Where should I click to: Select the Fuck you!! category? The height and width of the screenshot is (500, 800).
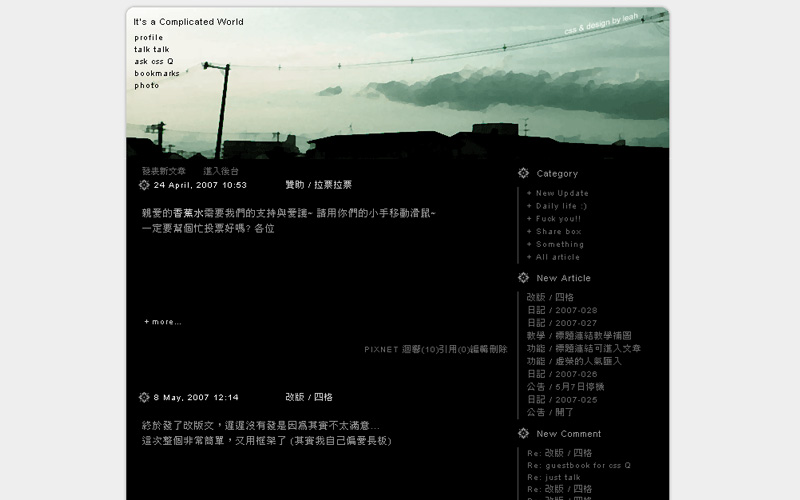(558, 219)
